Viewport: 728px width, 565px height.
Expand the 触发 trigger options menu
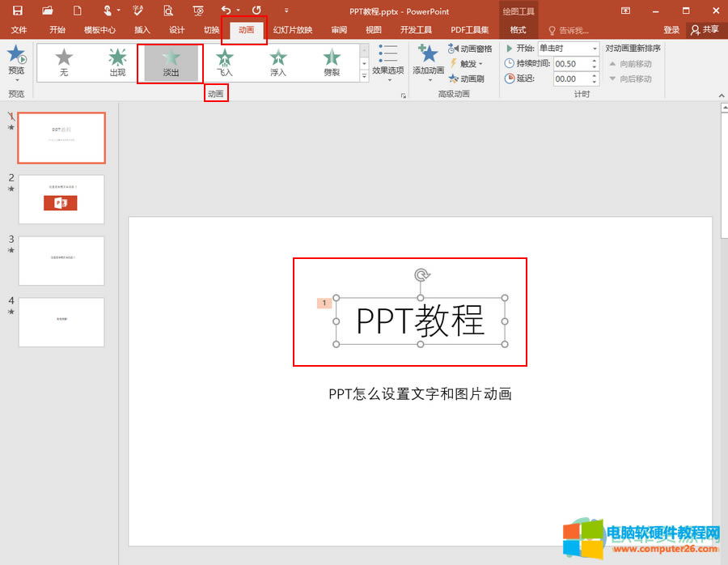coord(468,63)
